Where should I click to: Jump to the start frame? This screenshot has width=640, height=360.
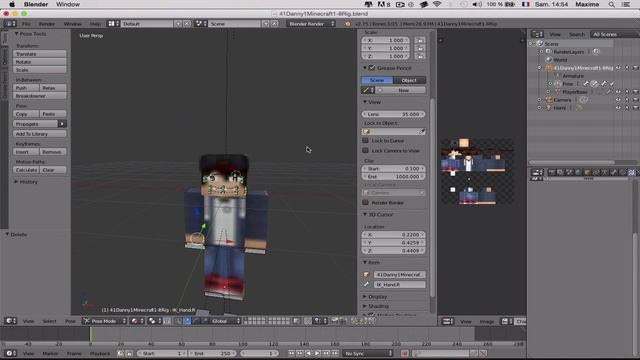291,353
